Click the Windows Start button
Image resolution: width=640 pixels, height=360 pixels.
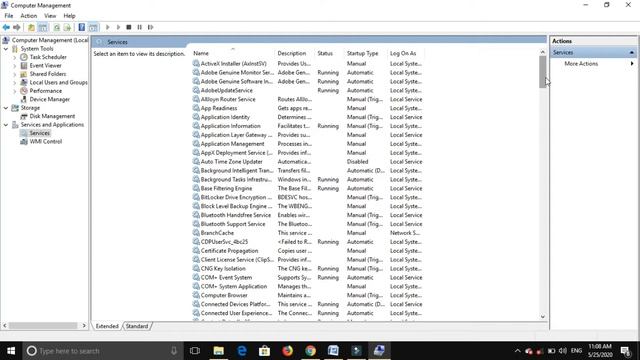[x=11, y=351]
